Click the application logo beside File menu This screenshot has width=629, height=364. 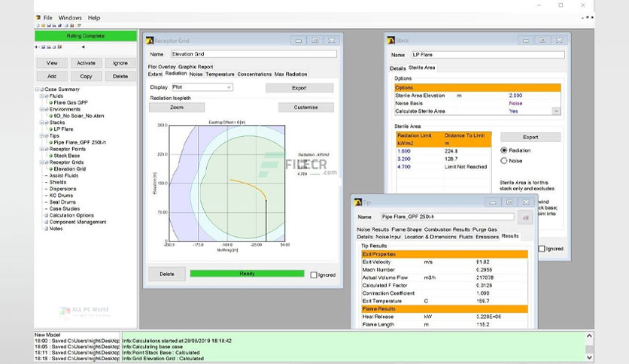[x=38, y=17]
